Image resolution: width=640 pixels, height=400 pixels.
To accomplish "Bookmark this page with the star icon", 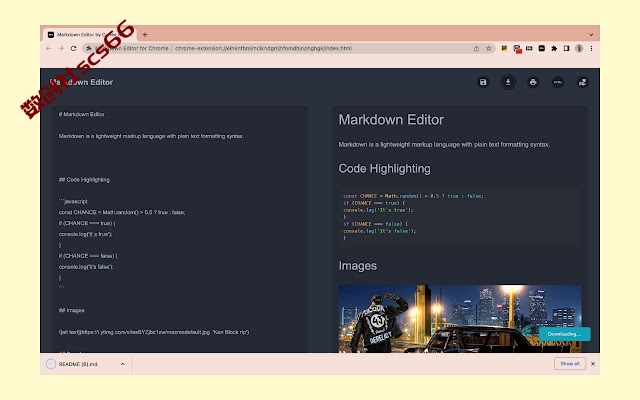I will coord(489,48).
